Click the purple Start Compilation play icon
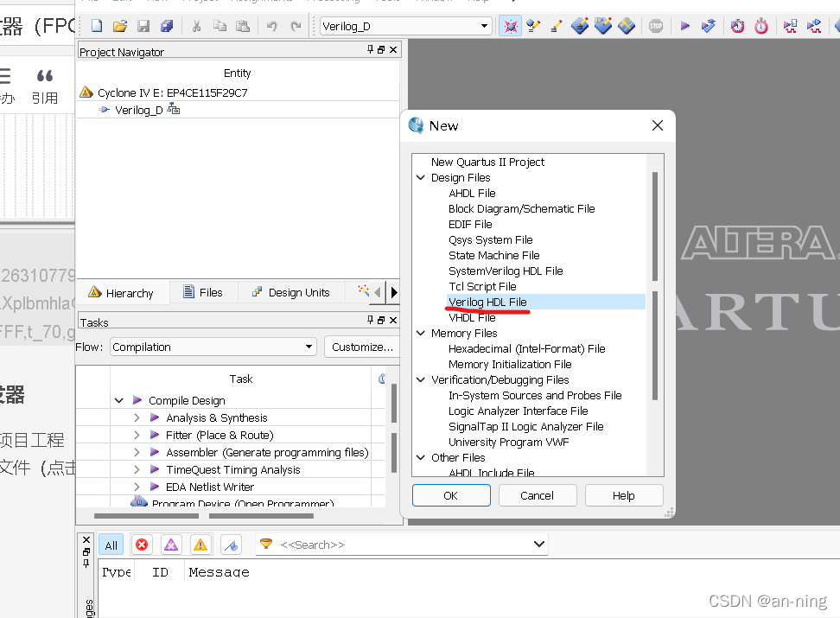840x618 pixels. tap(684, 26)
